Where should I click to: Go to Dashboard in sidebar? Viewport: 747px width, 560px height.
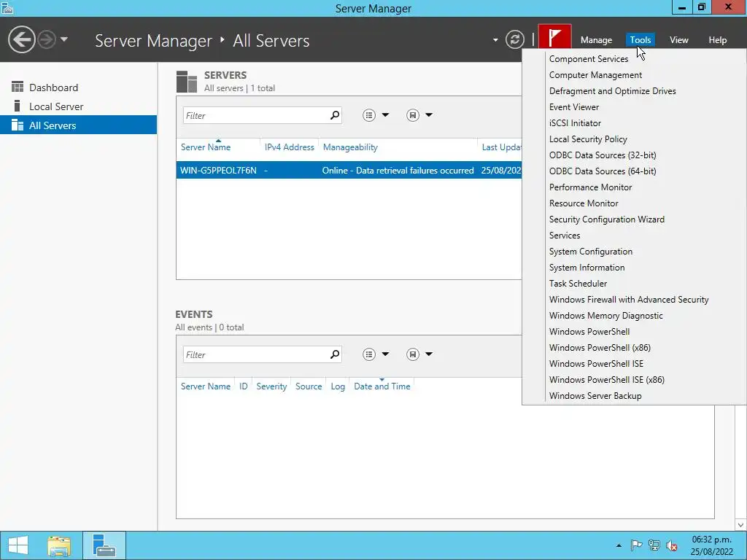(79, 87)
